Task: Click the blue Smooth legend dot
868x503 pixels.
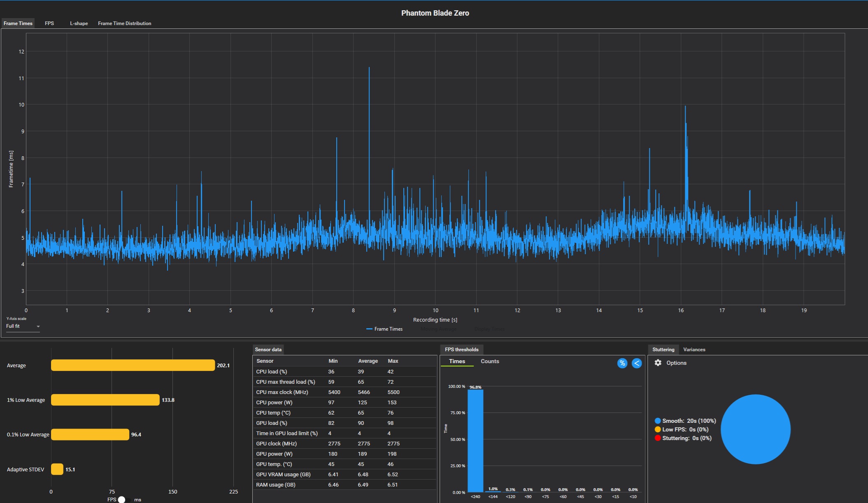Action: pos(657,421)
